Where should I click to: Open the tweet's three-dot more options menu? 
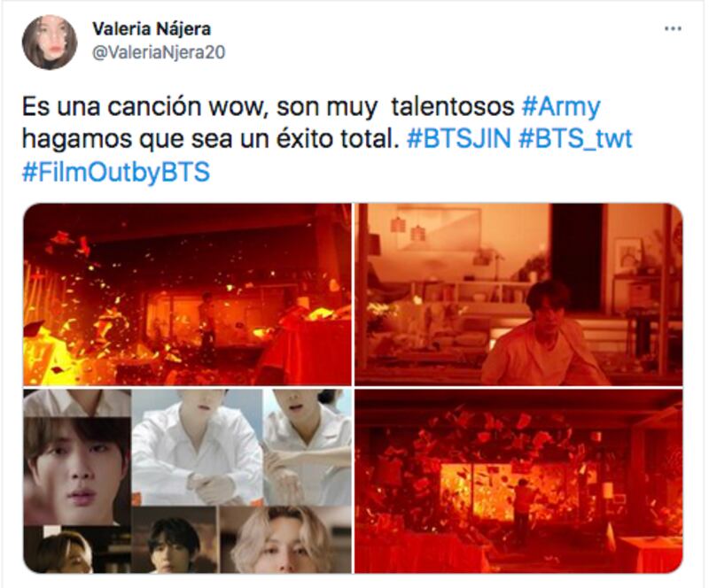673,29
